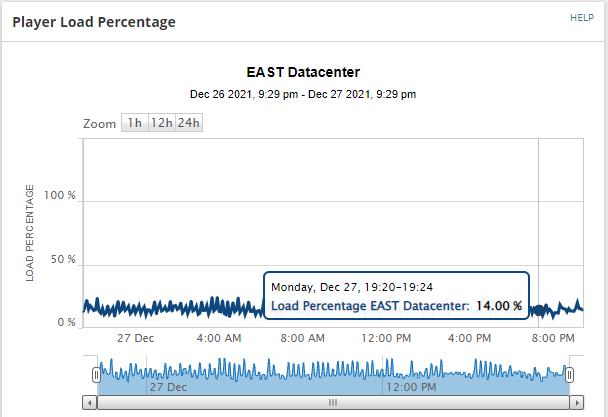Click the scrollbar right arrow
The image size is (608, 417).
pyautogui.click(x=577, y=402)
